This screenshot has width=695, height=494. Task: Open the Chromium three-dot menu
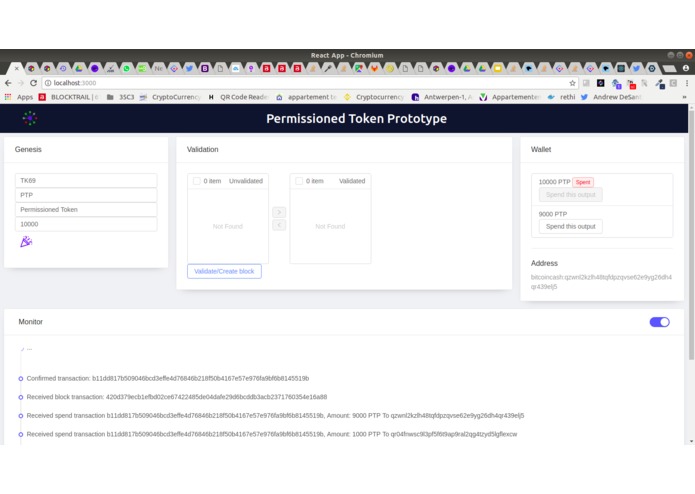tap(687, 83)
